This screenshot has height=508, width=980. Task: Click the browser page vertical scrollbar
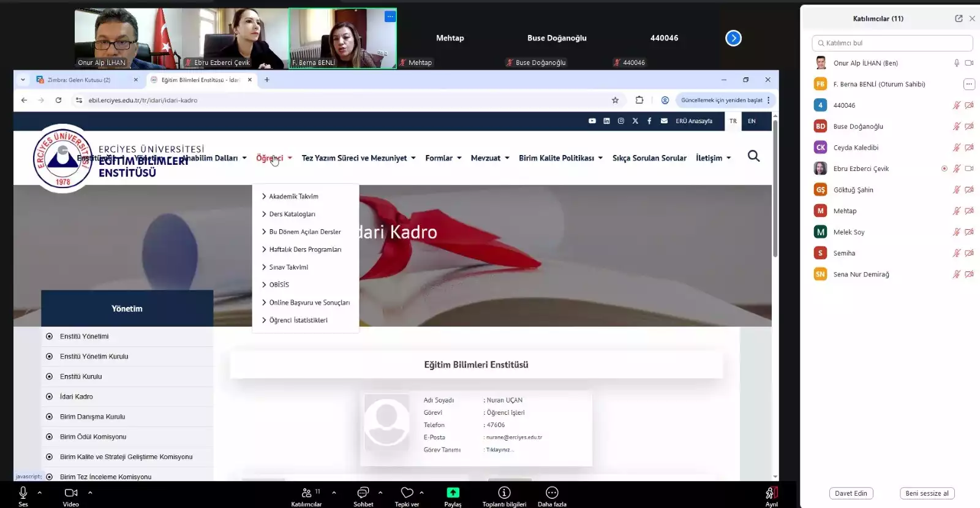point(775,190)
